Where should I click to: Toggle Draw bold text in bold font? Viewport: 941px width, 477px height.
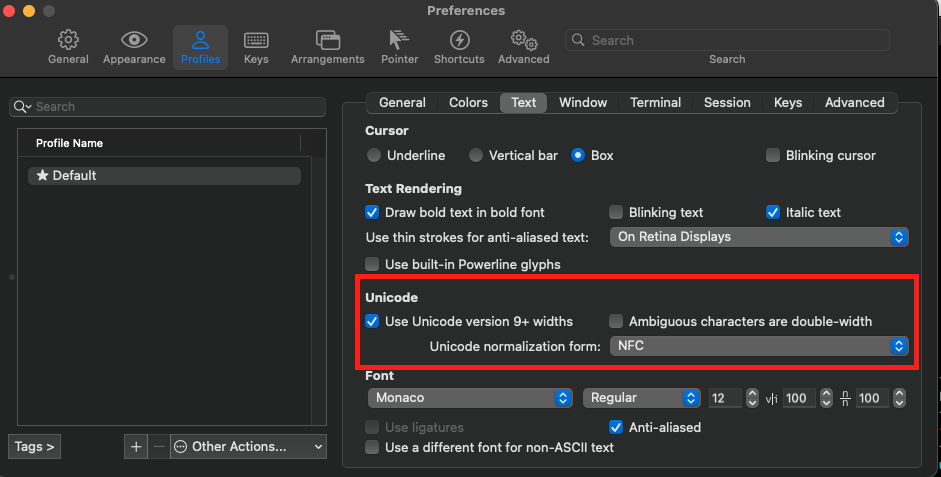click(x=372, y=212)
